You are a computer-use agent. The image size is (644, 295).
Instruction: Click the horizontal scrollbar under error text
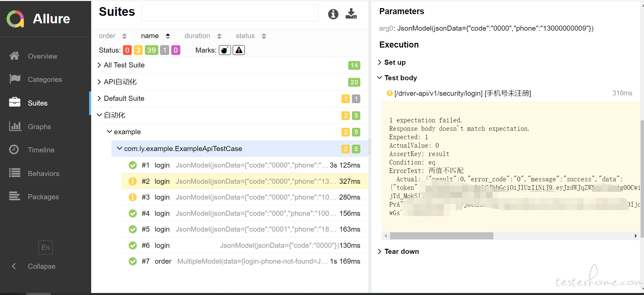tap(442, 236)
